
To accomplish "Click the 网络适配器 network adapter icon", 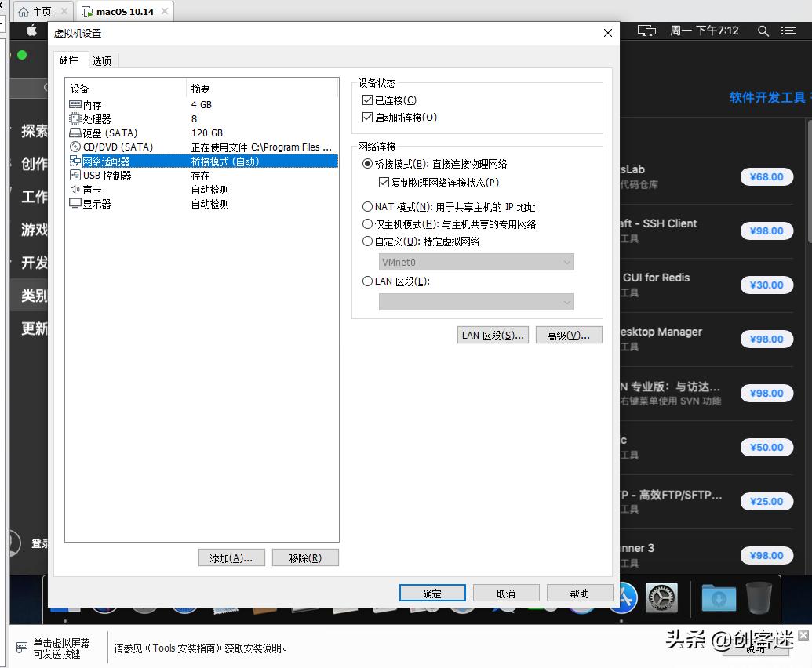I will (x=75, y=161).
